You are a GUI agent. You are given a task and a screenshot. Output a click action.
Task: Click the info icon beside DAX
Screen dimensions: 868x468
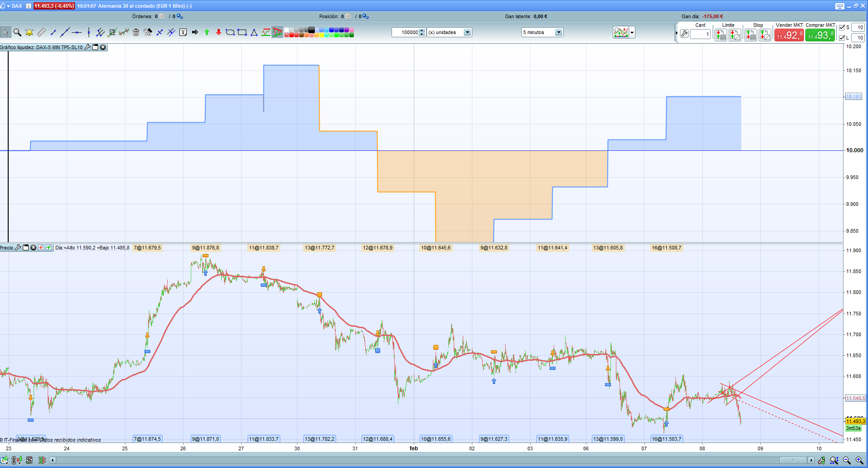tap(29, 6)
